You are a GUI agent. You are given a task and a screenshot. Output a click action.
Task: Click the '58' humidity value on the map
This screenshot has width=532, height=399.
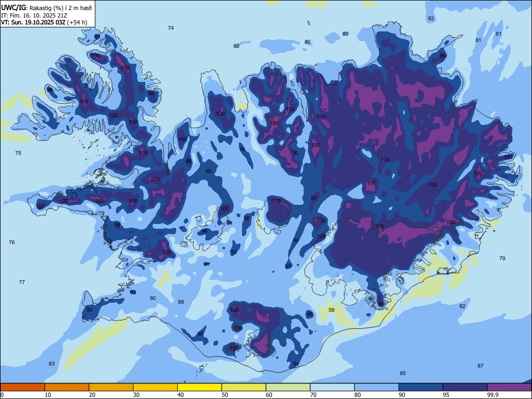pos(331,310)
